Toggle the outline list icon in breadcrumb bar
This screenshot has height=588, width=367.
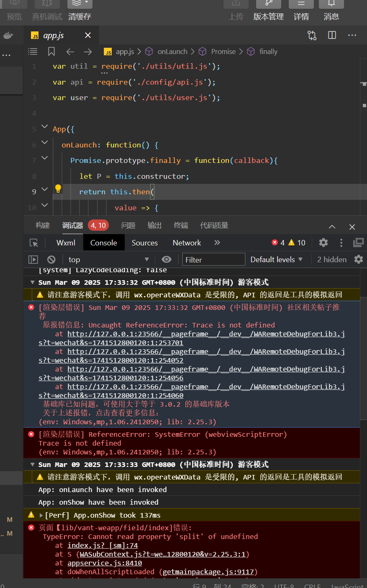click(33, 52)
